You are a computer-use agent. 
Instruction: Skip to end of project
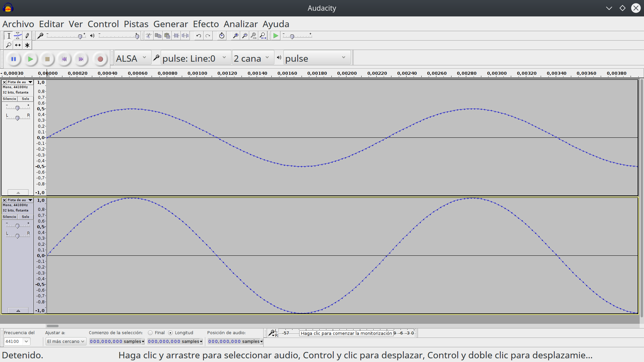[81, 59]
